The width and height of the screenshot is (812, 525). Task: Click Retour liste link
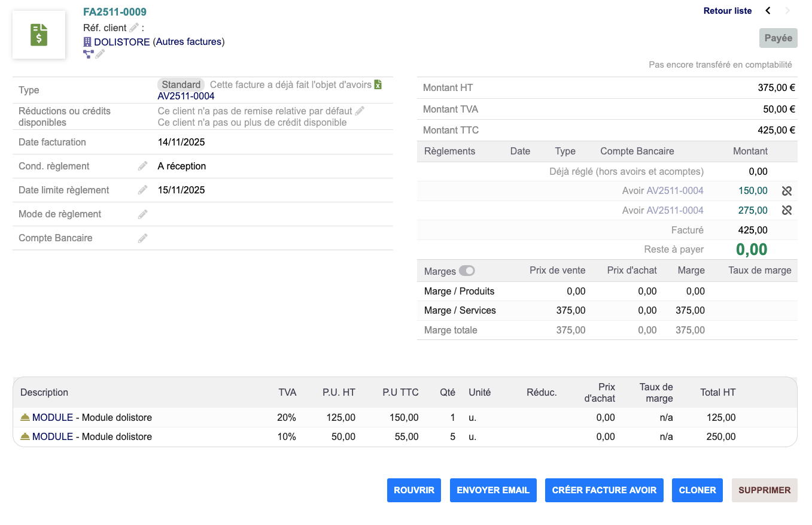[x=728, y=11]
